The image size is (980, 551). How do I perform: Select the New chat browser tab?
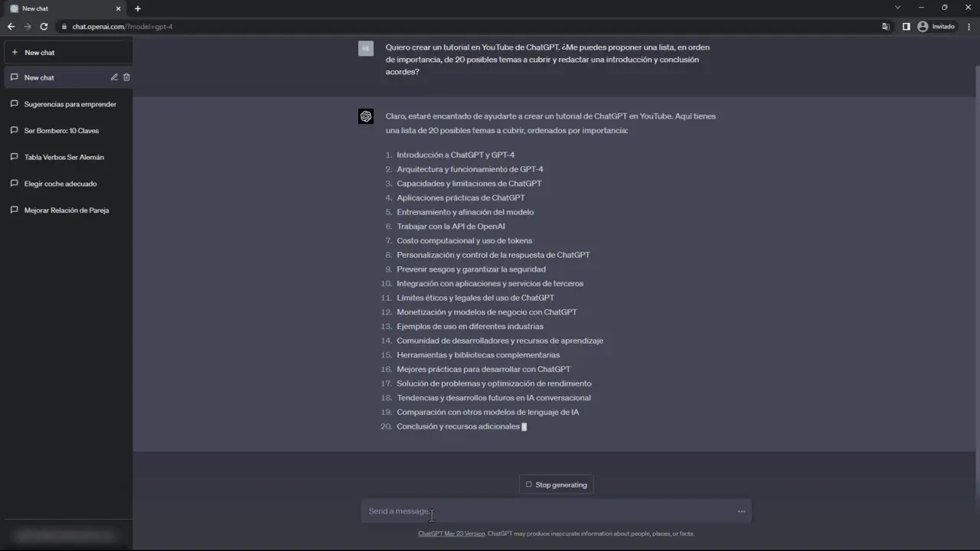point(66,8)
